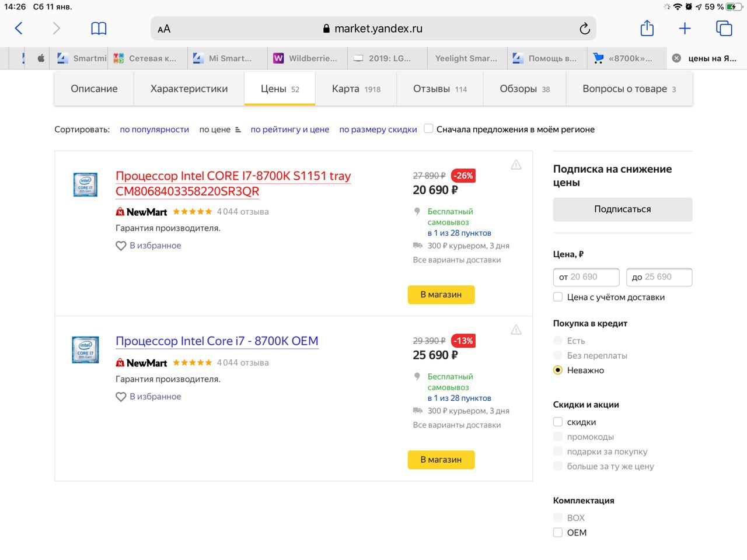Open the bookmarks book icon
This screenshot has width=747, height=560.
(99, 28)
